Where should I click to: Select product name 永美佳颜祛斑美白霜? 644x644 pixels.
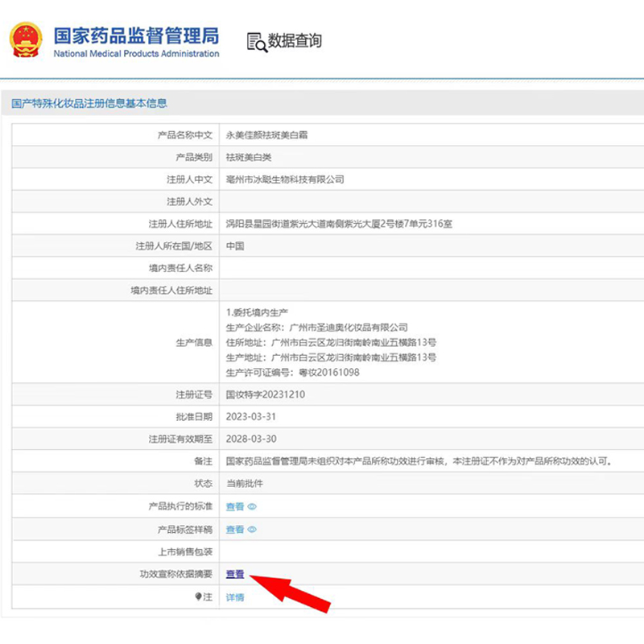coord(266,135)
